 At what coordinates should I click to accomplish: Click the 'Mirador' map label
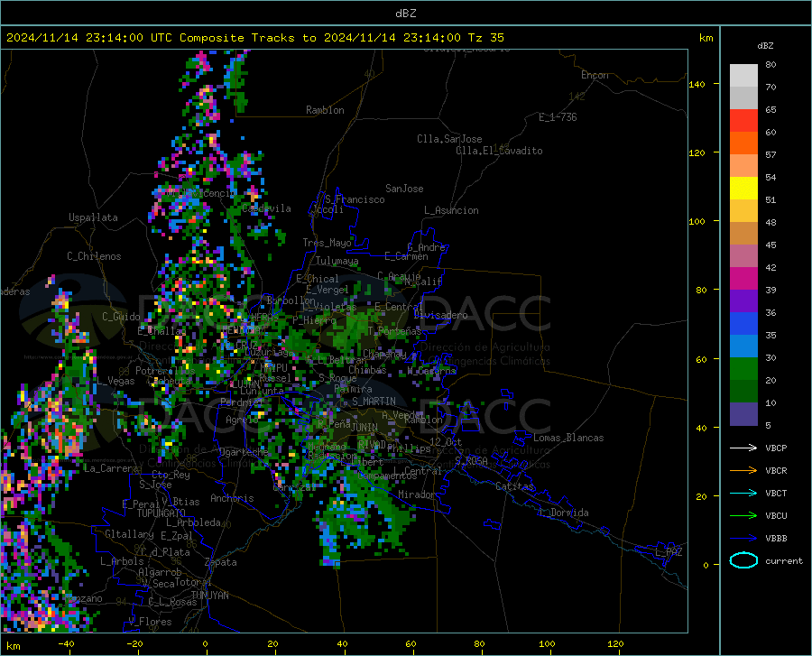pos(417,494)
